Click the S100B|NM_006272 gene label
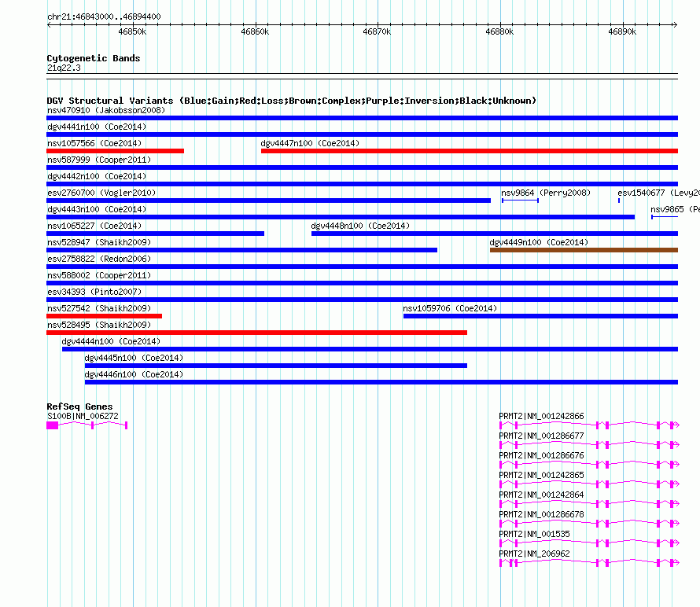The width and height of the screenshot is (700, 607). 83,416
